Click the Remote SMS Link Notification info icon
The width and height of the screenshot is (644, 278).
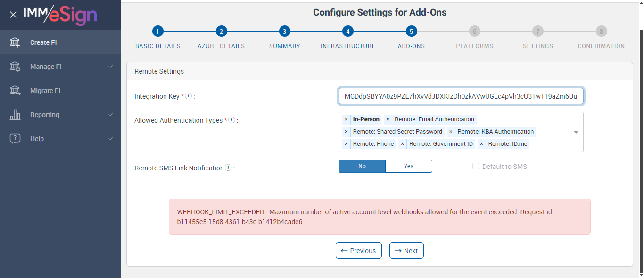click(228, 168)
